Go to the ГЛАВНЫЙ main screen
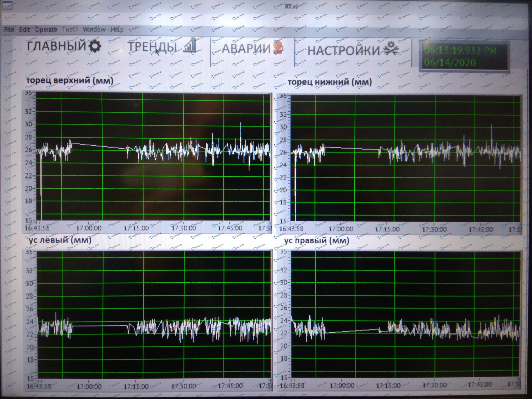 [x=57, y=46]
